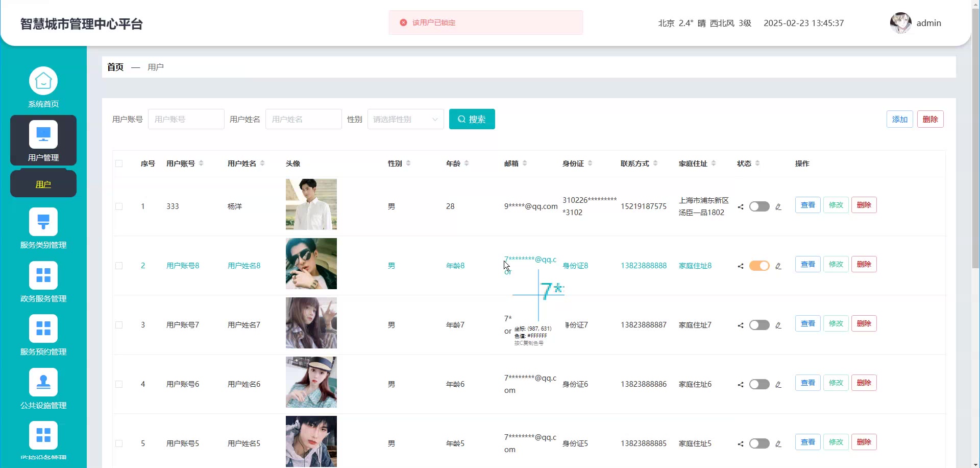Screen dimensions: 980x468
Task: Click the admin avatar icon
Action: [x=900, y=23]
